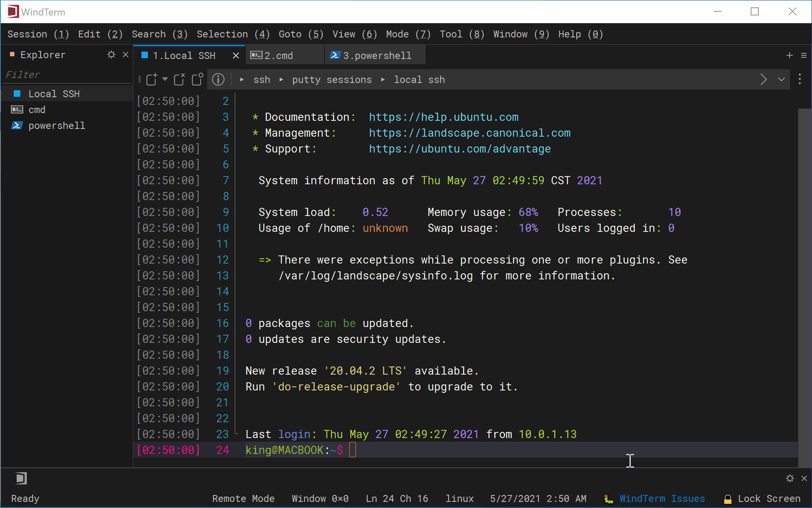Click the bottom pane panel icon

click(21, 478)
